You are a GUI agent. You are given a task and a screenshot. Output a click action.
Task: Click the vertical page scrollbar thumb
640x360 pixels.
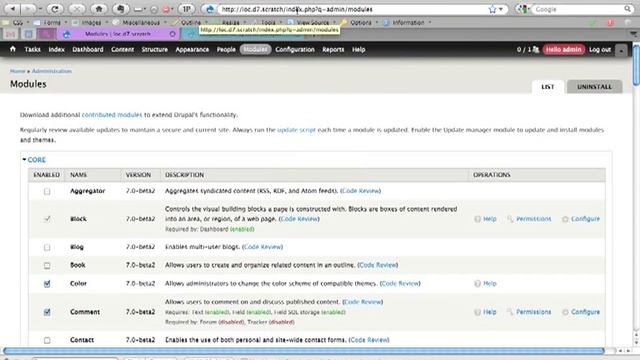click(x=636, y=64)
